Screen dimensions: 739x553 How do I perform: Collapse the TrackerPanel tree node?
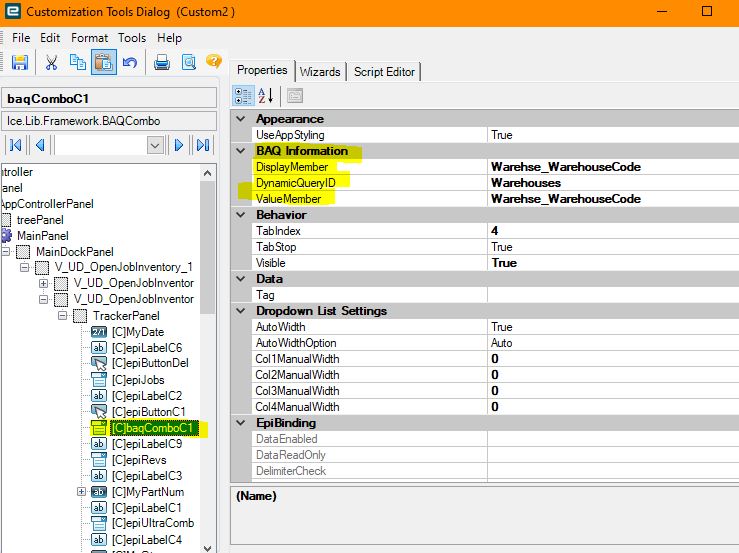(62, 315)
